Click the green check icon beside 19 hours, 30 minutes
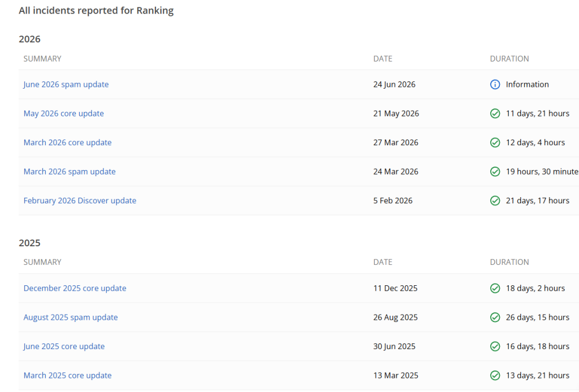This screenshot has width=579, height=392. click(495, 172)
